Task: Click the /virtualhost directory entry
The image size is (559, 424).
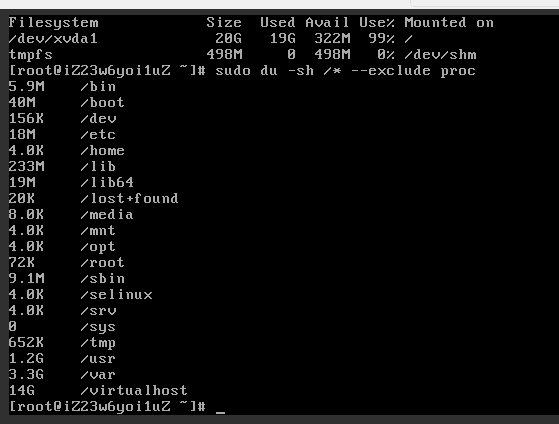Action: click(134, 390)
